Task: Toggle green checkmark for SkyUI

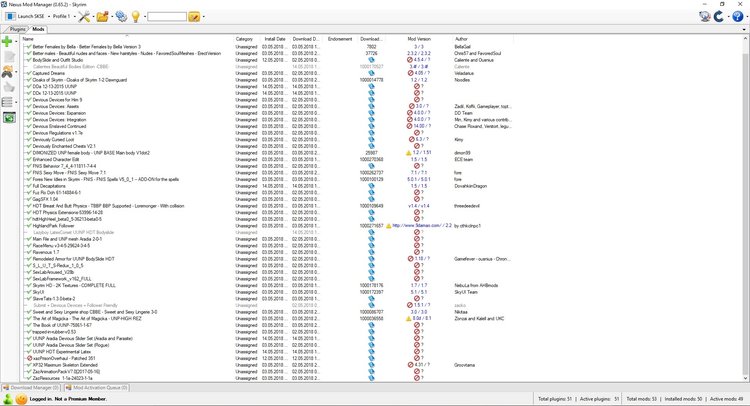Action: [x=29, y=292]
